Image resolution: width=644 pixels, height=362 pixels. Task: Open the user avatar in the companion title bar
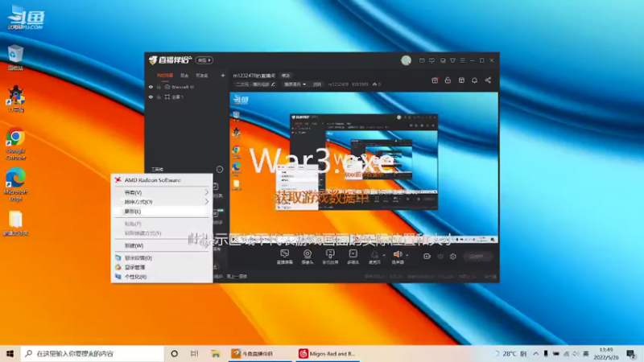406,60
